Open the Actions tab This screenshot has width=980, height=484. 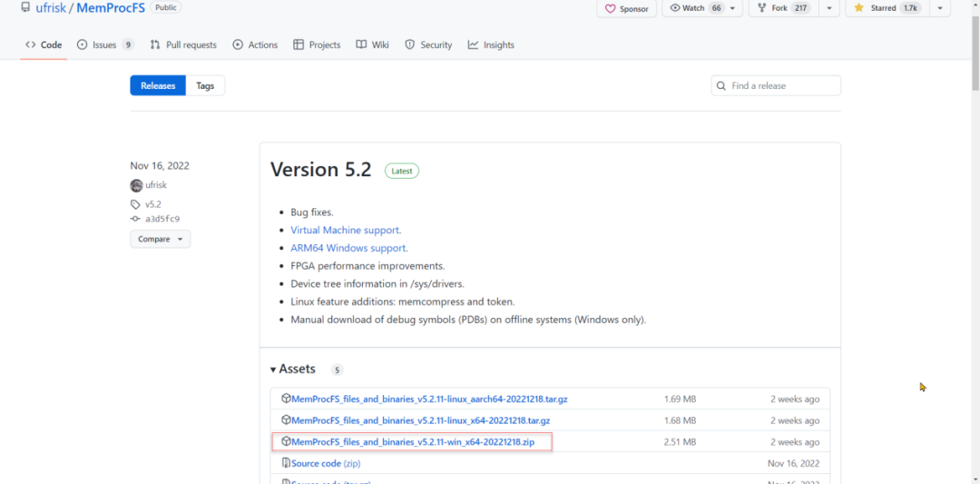click(x=255, y=45)
